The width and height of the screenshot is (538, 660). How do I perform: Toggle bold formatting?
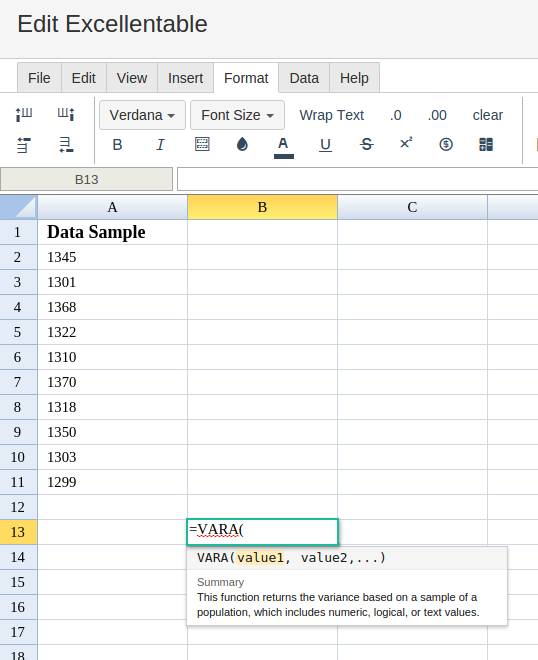pyautogui.click(x=117, y=144)
